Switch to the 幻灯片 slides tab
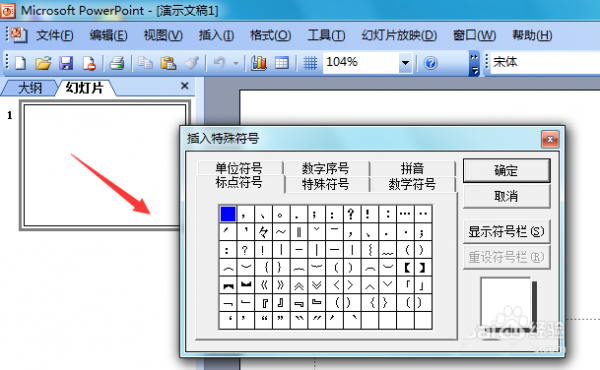This screenshot has height=370, width=600. pos(85,88)
